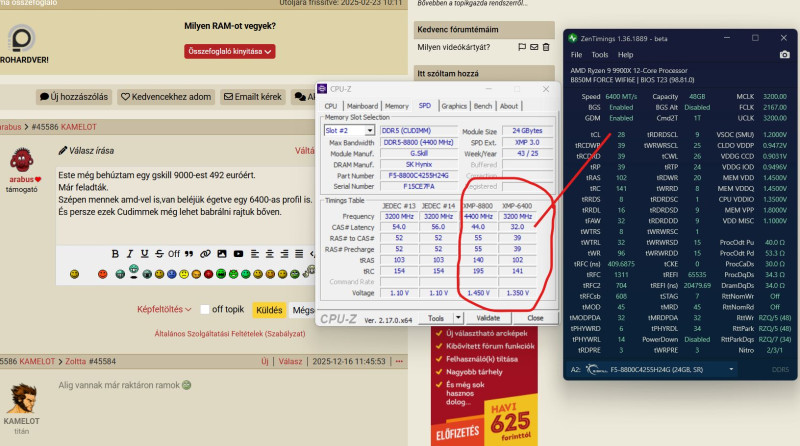
Task: Click the Új link on KAMELOT's post
Action: tap(265, 361)
